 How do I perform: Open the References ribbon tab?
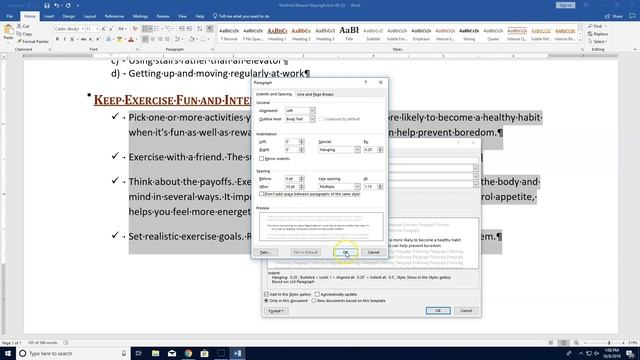[x=114, y=16]
